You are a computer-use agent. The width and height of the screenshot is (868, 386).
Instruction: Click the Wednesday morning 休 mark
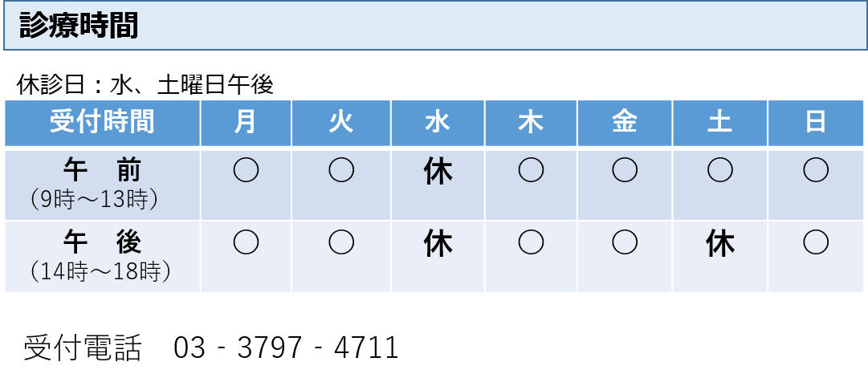point(438,172)
